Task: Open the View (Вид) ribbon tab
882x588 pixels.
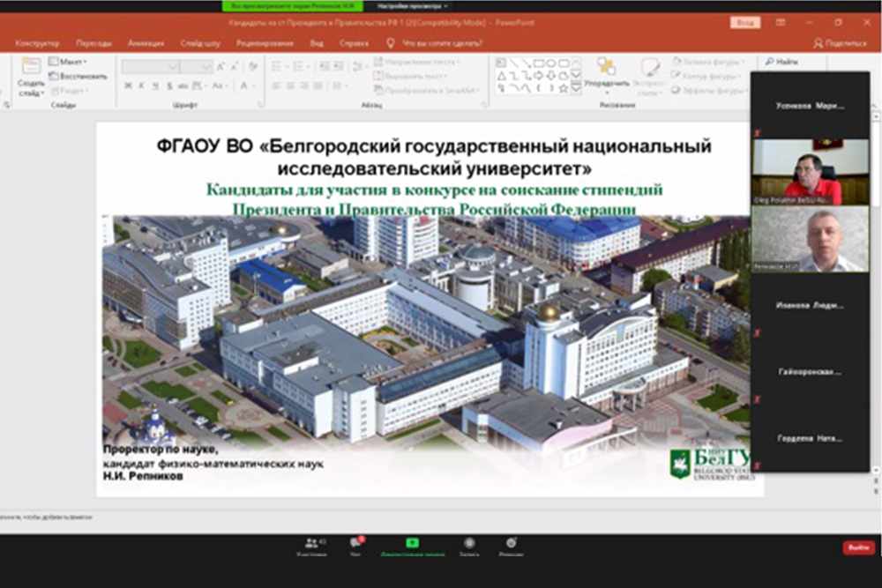Action: point(317,42)
